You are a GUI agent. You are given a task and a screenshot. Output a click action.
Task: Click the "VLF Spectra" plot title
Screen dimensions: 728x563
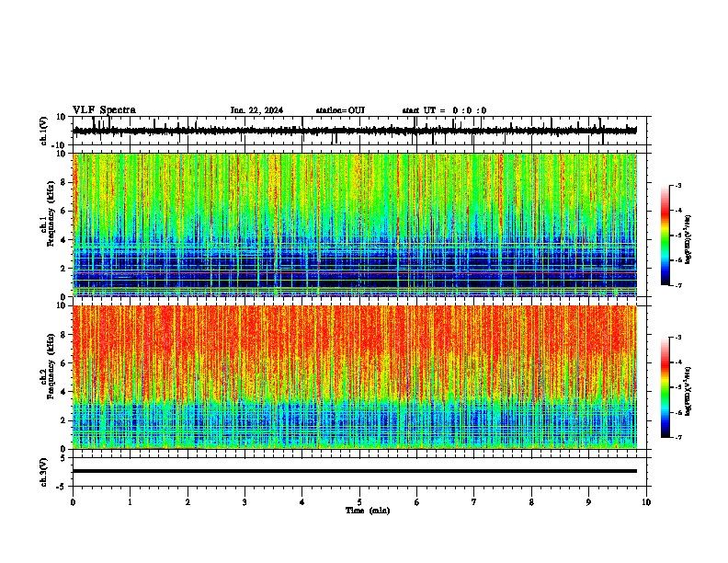click(104, 110)
